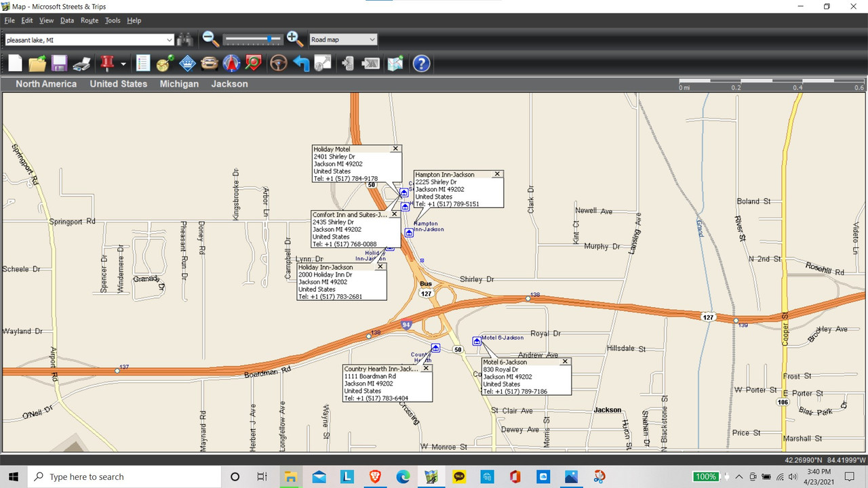Viewport: 868px width, 488px height.
Task: Click the New document icon
Action: pyautogui.click(x=15, y=64)
